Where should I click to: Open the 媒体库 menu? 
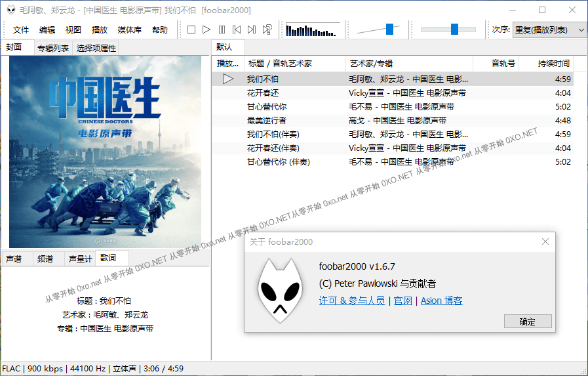(129, 30)
